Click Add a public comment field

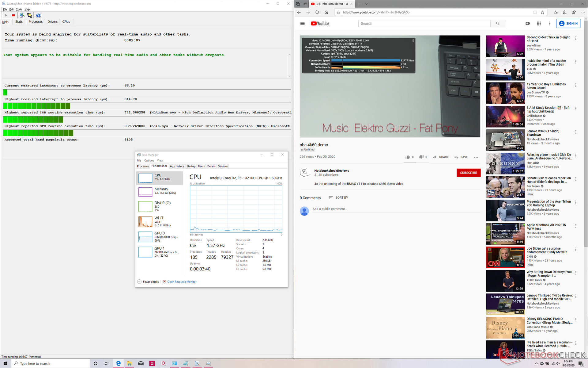[396, 209]
